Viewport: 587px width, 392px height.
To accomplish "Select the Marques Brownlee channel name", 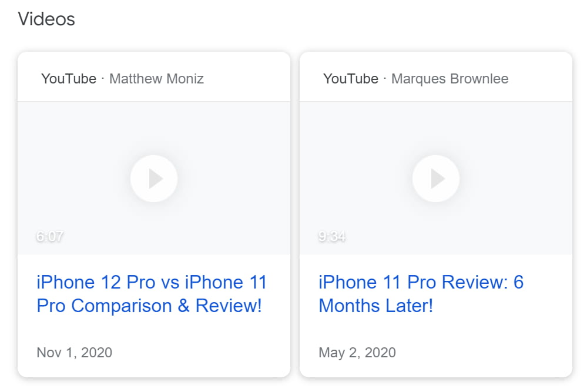I will [450, 79].
